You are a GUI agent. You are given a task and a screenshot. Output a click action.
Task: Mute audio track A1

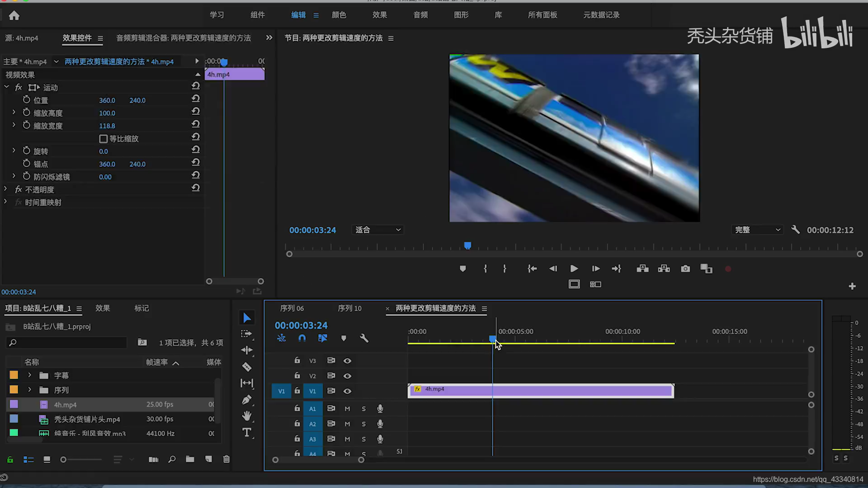click(x=347, y=408)
